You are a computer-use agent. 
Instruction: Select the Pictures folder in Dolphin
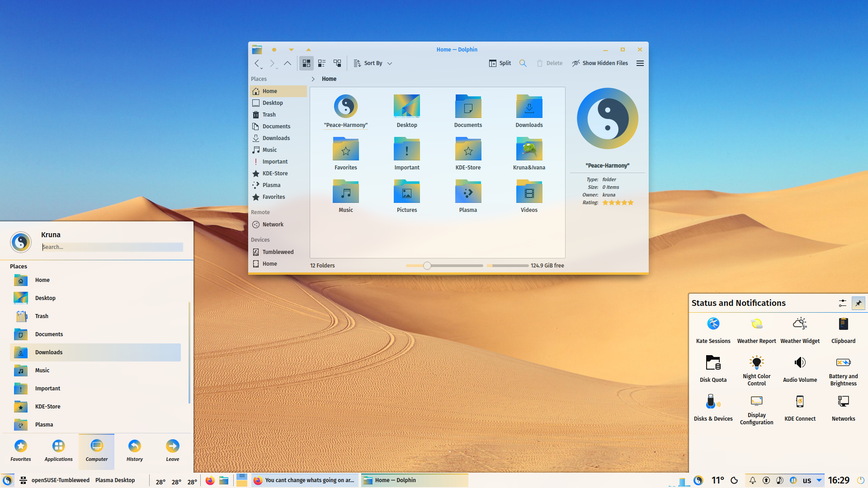pos(407,197)
